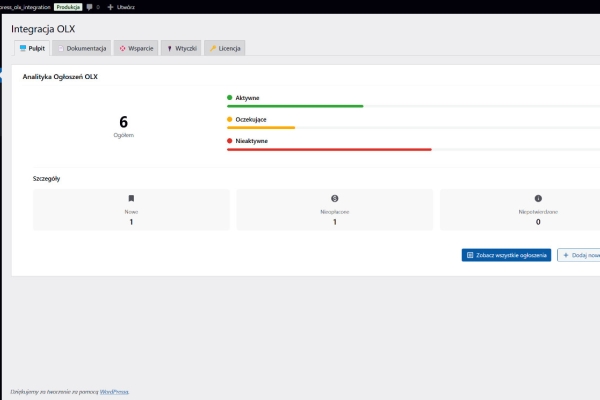600x400 pixels.
Task: Click the Niepotwierdzone value 0
Action: point(538,222)
